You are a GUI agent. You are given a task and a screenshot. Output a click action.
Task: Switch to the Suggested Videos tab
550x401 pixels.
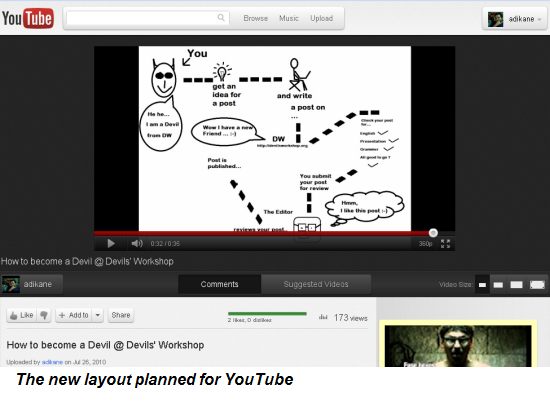click(x=316, y=284)
